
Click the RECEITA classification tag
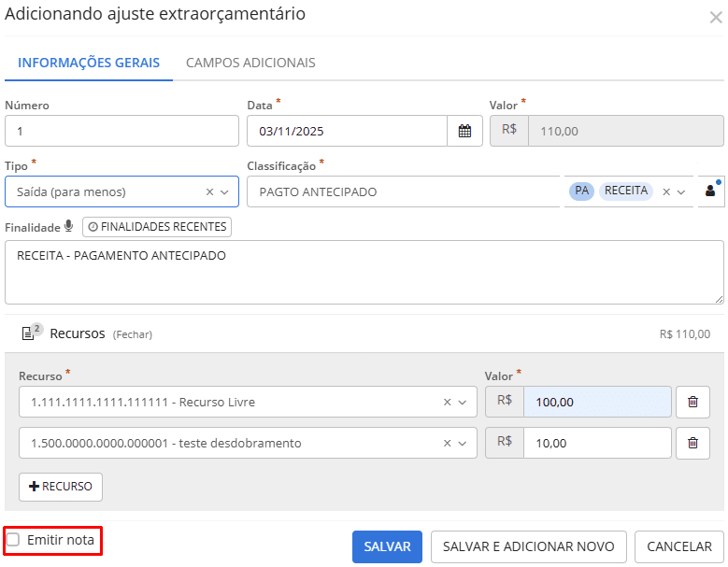(626, 191)
